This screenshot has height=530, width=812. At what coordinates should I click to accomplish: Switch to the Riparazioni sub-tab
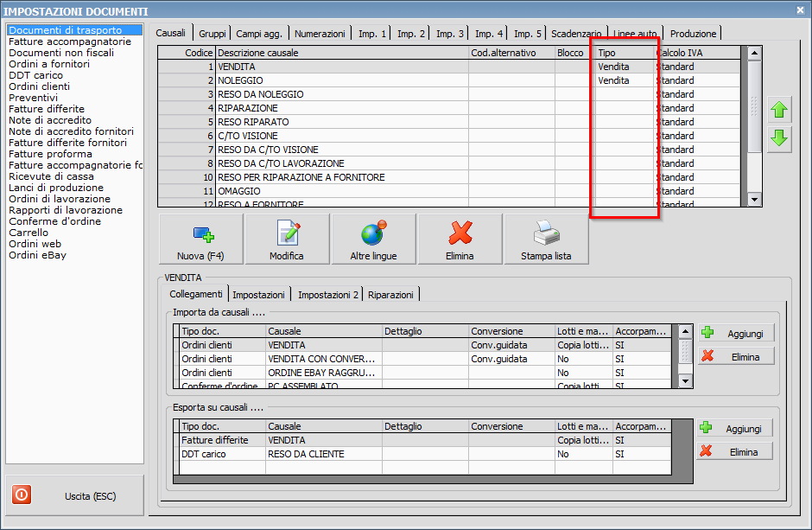point(390,295)
